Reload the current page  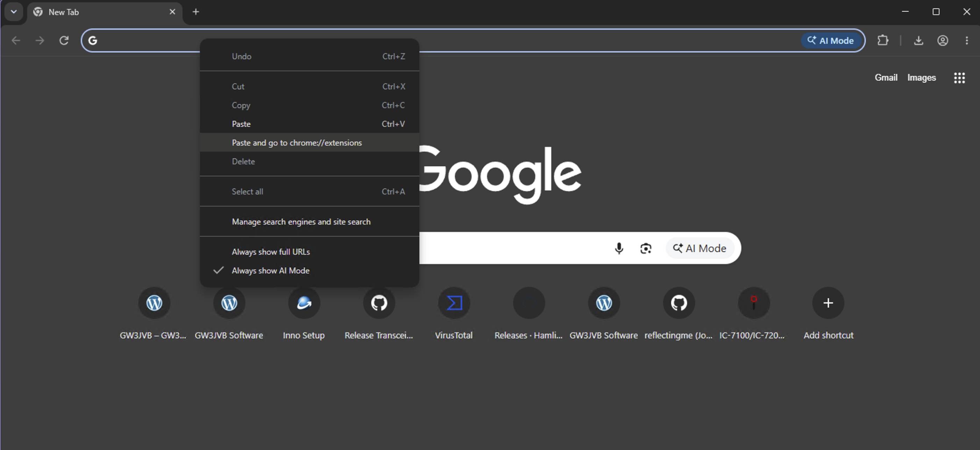click(64, 40)
